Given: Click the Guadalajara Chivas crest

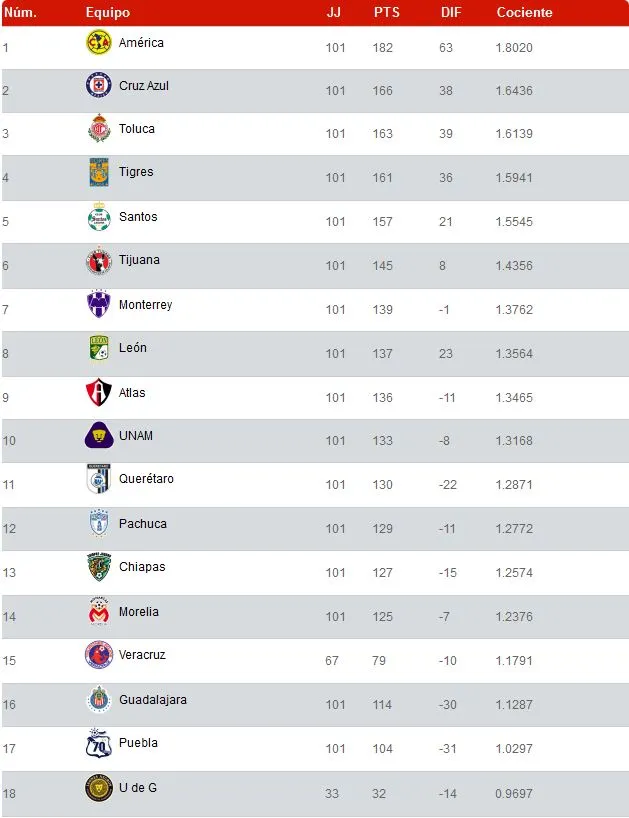Looking at the screenshot, I should click(x=98, y=700).
